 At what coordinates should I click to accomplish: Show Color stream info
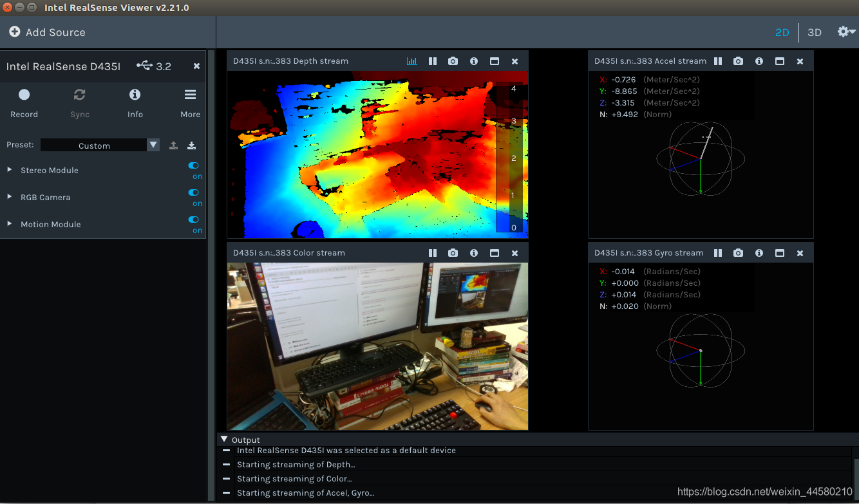[x=474, y=253]
